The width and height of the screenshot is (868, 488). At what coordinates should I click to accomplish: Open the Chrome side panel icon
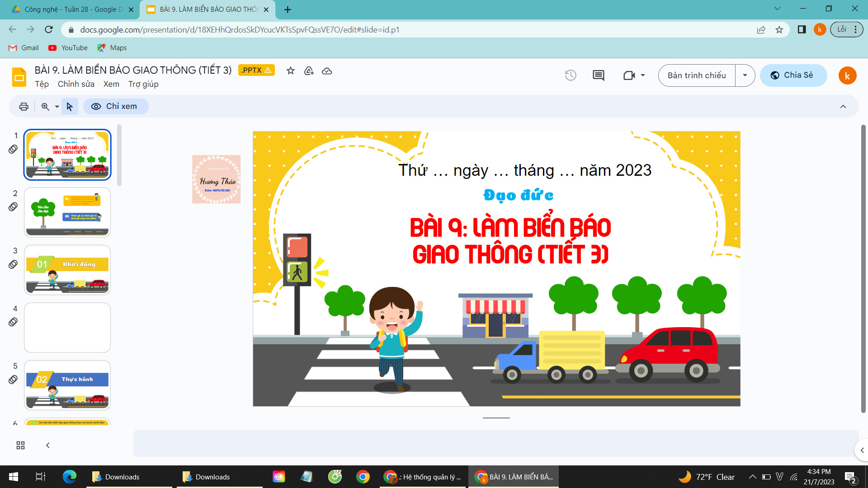click(802, 30)
